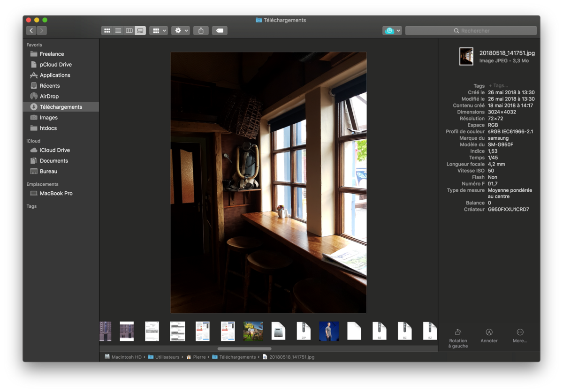This screenshot has height=392, width=563.
Task: Click the Edit Tags toolbar button
Action: coord(220,30)
